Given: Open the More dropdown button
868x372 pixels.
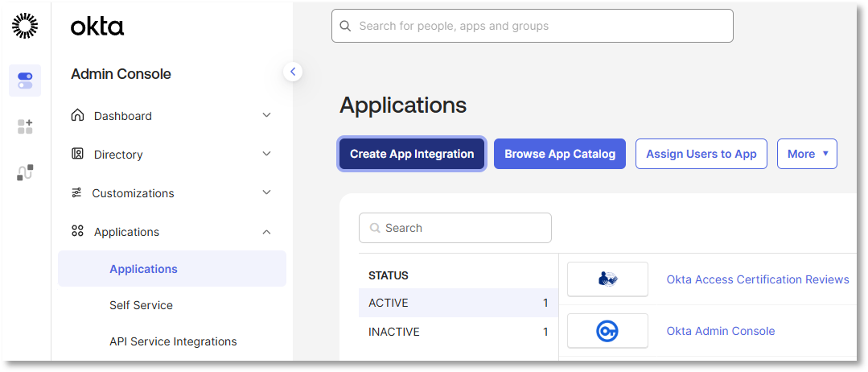Looking at the screenshot, I should (x=807, y=154).
